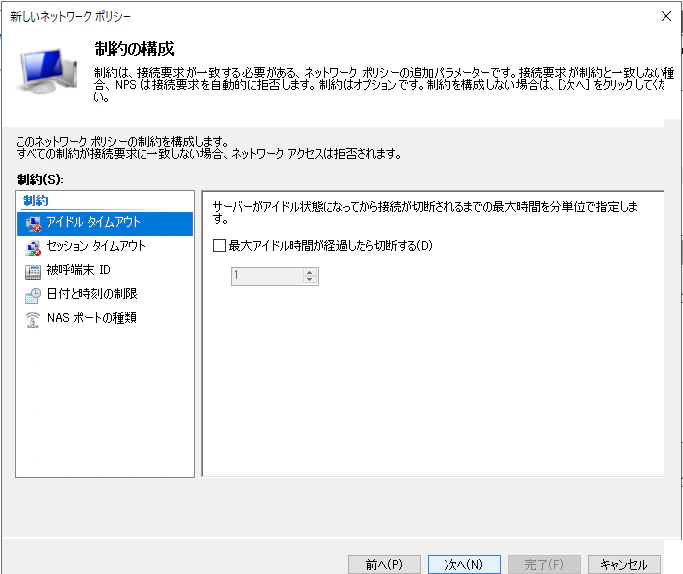
Task: Go back with 前へ(P) button
Action: [x=384, y=564]
